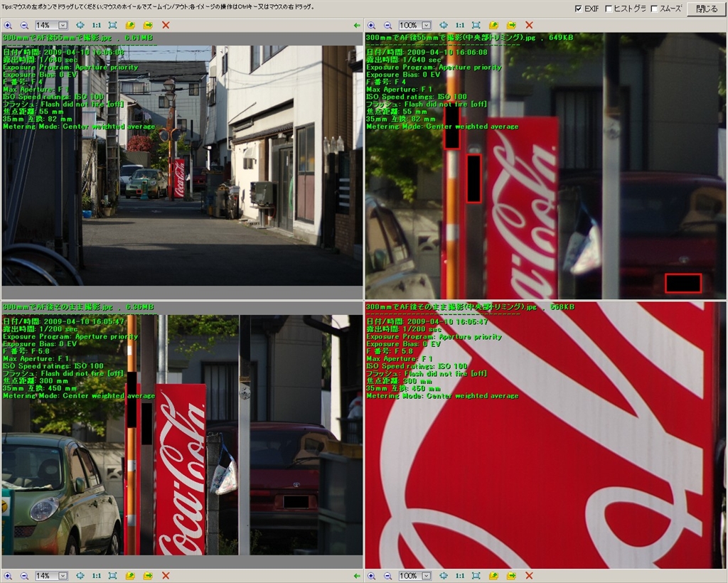Click red X icon in bottom-right toolbar
This screenshot has width=728, height=583.
click(x=528, y=575)
